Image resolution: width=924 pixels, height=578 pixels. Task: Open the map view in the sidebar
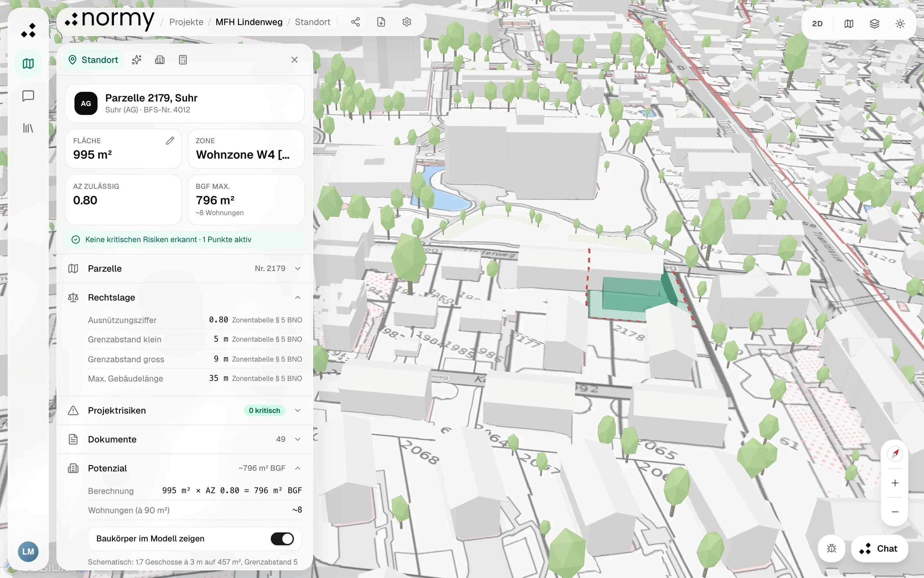[x=28, y=64]
